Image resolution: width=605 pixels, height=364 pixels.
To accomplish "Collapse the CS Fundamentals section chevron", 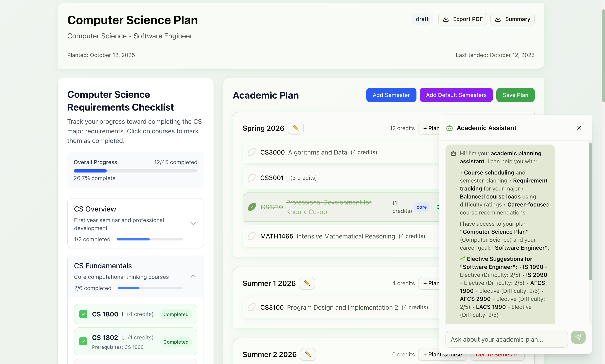I will coord(193,276).
